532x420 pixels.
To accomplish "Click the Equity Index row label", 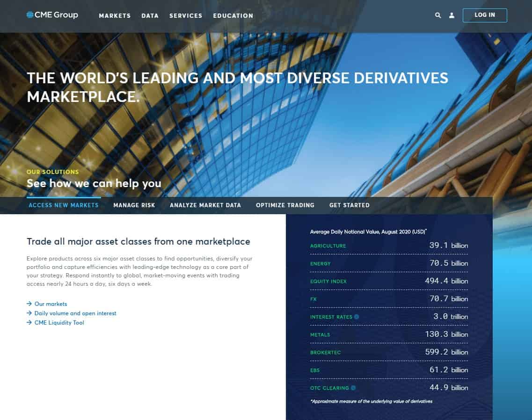I will (x=328, y=282).
